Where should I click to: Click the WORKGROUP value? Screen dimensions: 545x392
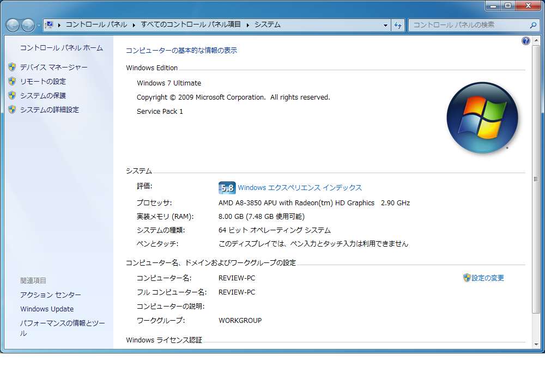click(x=240, y=321)
